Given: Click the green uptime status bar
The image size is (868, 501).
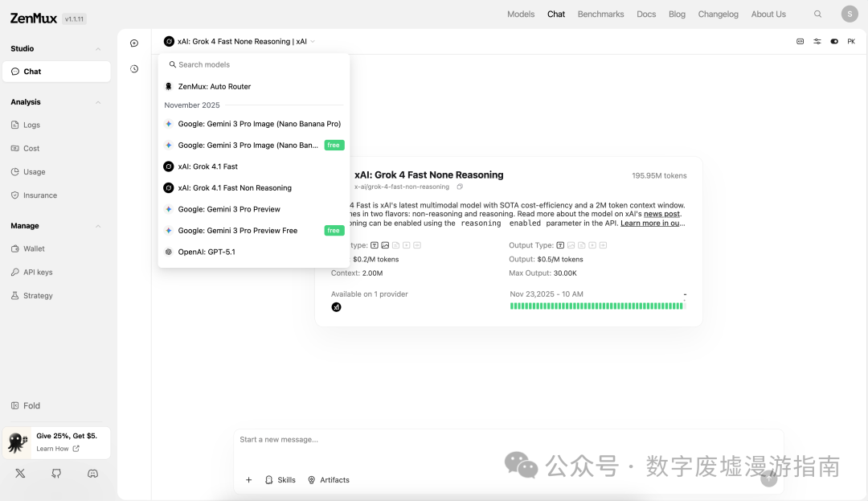Looking at the screenshot, I should [x=596, y=306].
